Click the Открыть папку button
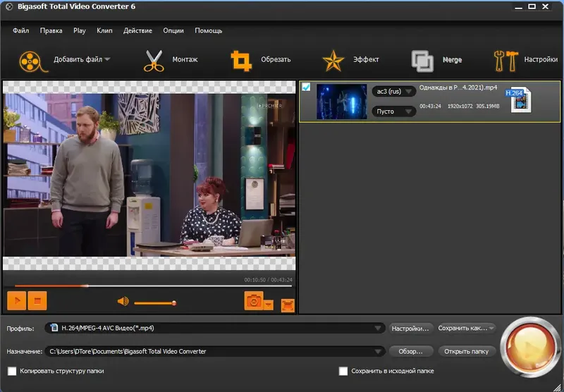 467,351
